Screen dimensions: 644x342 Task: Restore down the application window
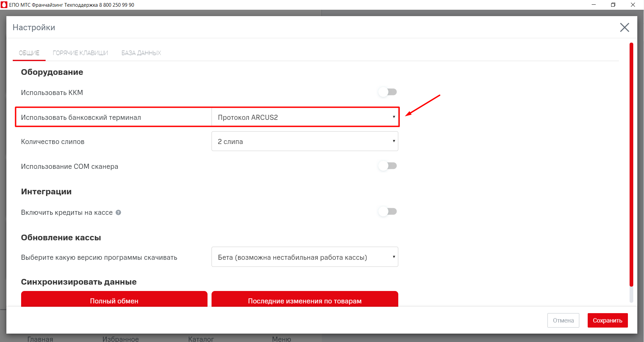point(613,5)
